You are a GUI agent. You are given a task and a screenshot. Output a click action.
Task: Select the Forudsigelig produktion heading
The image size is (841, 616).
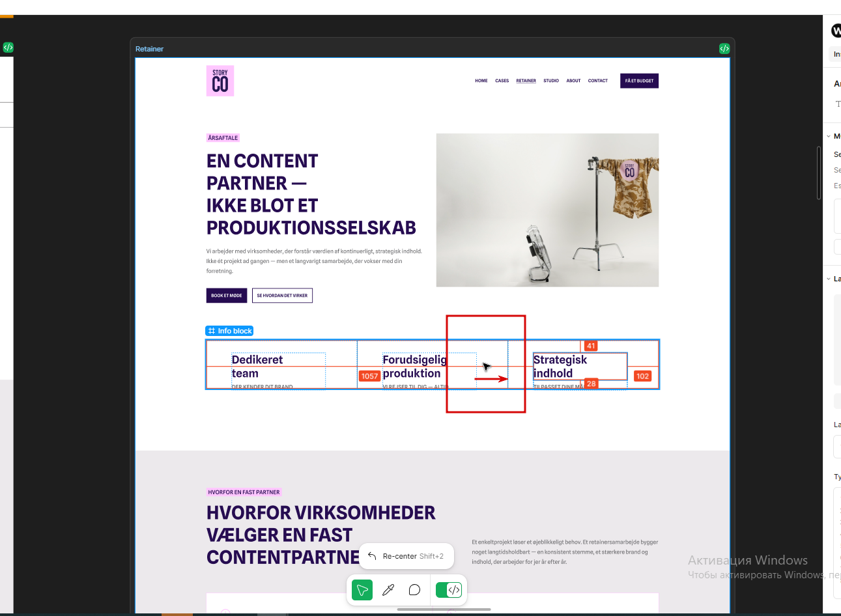pyautogui.click(x=414, y=367)
